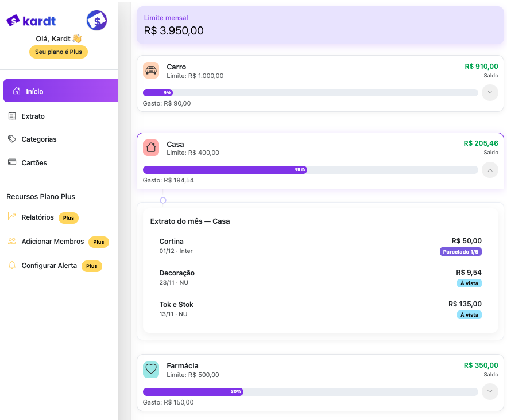Click the car icon for Carro category
Screen dimensions: 507x420
coord(151,71)
